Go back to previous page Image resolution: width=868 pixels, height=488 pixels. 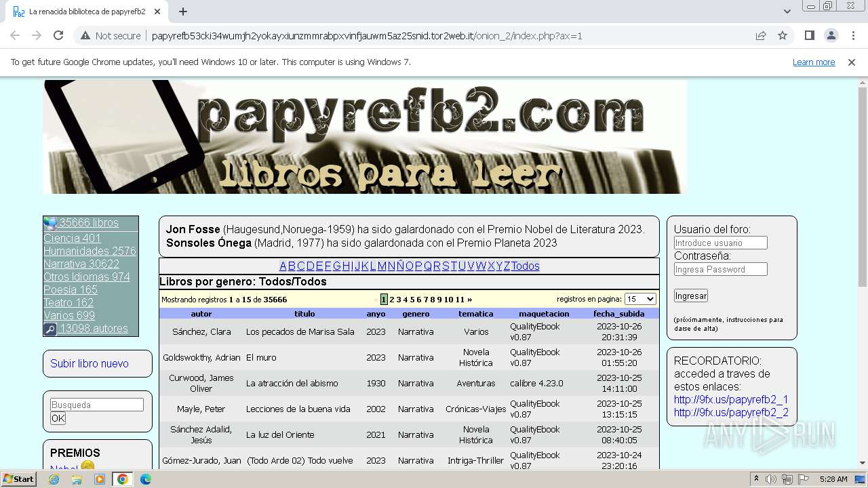(15, 36)
